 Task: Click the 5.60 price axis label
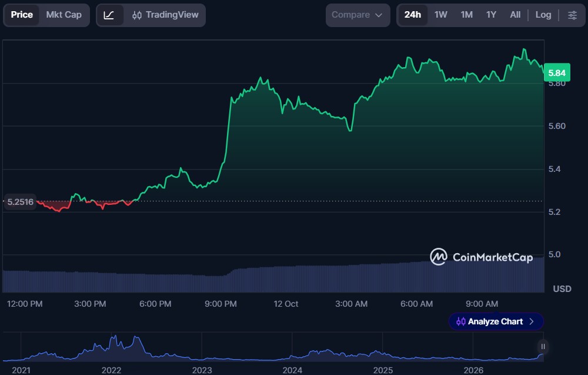pyautogui.click(x=557, y=126)
